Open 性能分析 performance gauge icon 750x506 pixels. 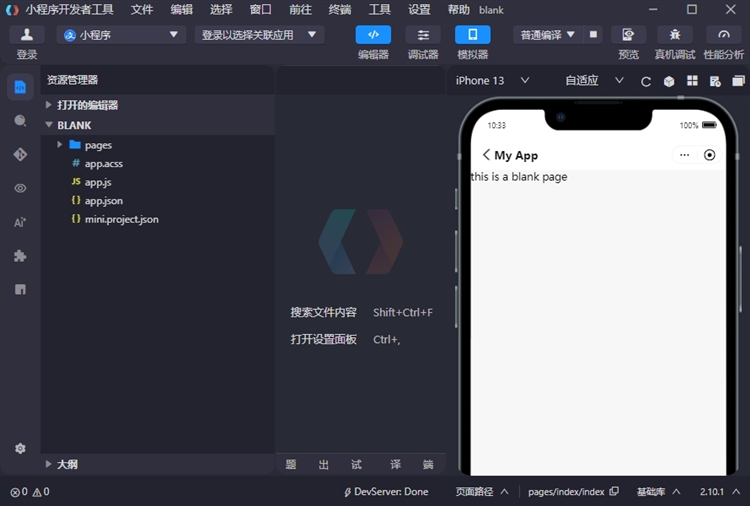(x=724, y=35)
